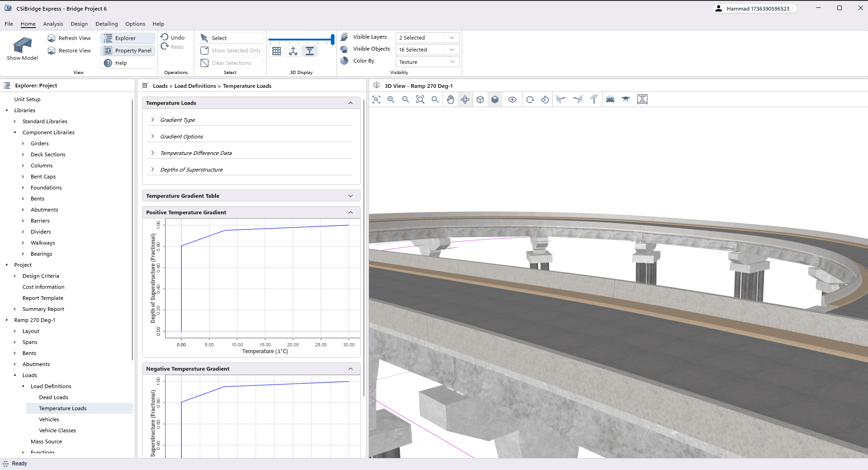Click the car drive-through view icon
868x470 pixels.
click(610, 100)
